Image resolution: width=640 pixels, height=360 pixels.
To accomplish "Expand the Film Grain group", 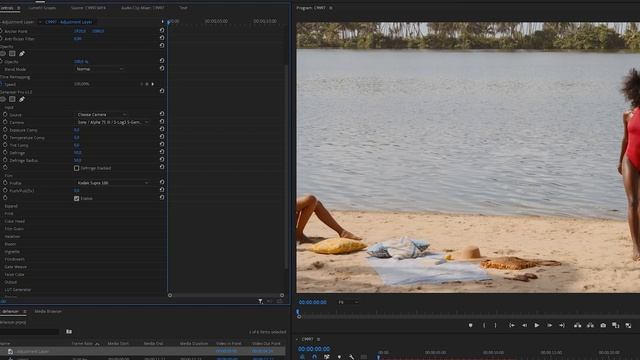I will pyautogui.click(x=14, y=229).
